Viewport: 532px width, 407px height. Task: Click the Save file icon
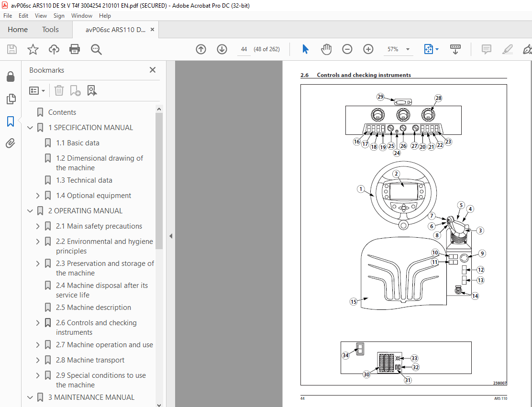(x=12, y=50)
